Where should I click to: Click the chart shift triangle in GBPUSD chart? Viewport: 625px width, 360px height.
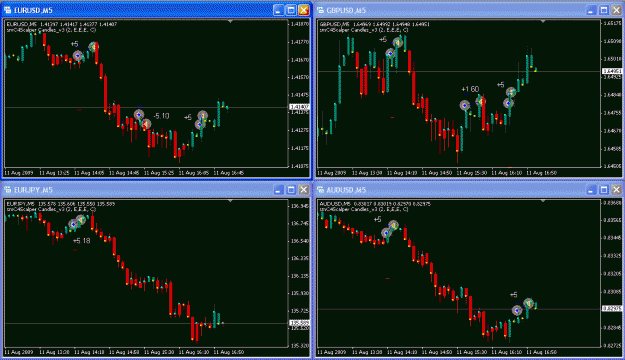coord(543,22)
